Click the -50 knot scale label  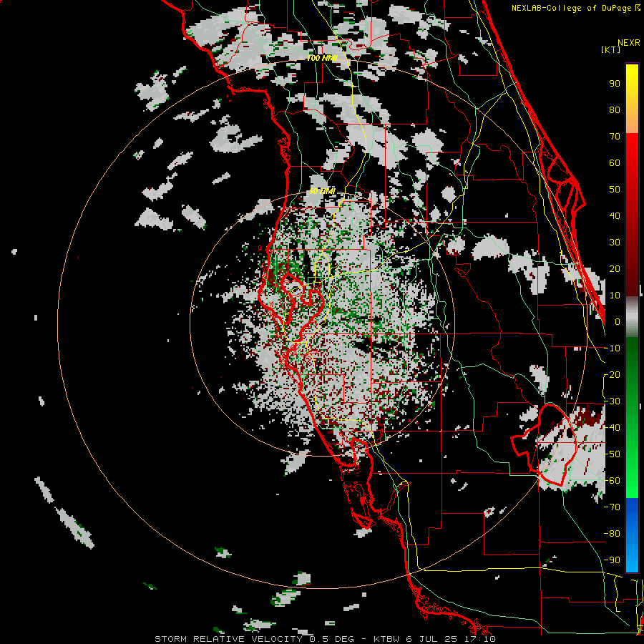[612, 454]
